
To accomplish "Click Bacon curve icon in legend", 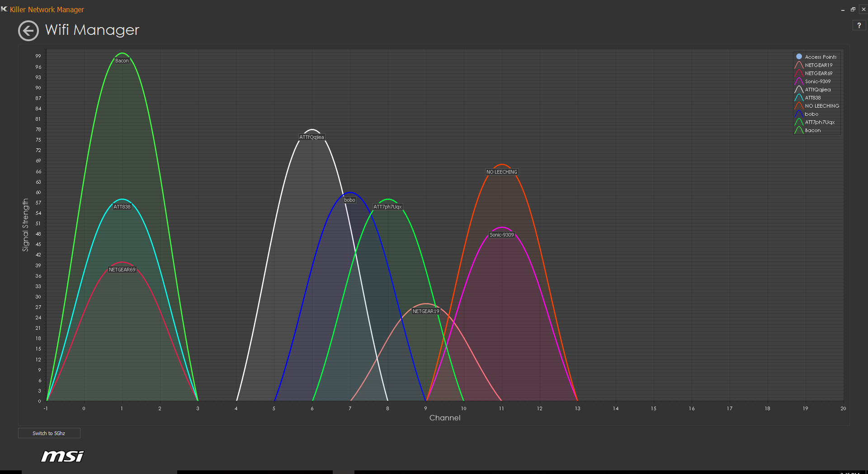I will tap(799, 130).
